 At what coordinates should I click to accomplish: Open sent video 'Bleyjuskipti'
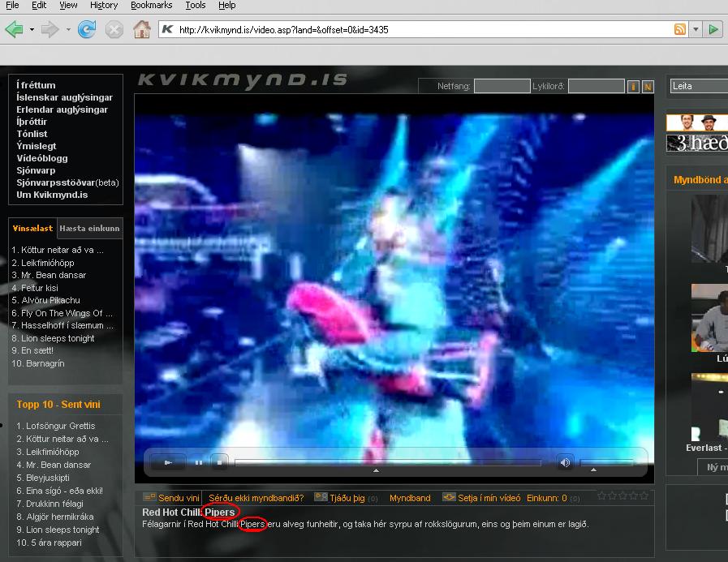coord(43,478)
